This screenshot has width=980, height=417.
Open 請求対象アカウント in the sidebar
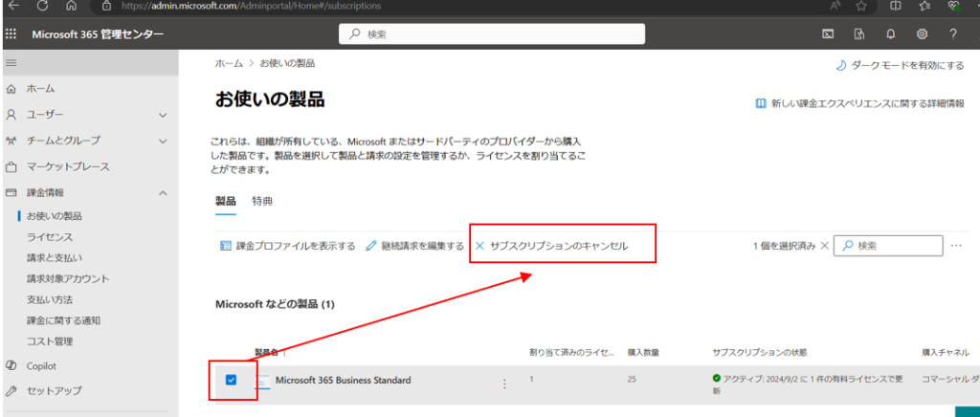click(x=68, y=279)
